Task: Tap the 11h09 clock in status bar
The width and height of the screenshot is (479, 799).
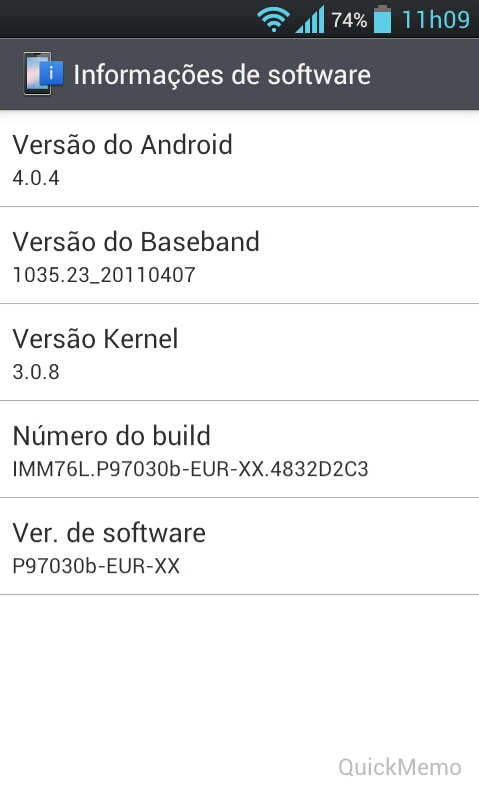Action: [436, 20]
